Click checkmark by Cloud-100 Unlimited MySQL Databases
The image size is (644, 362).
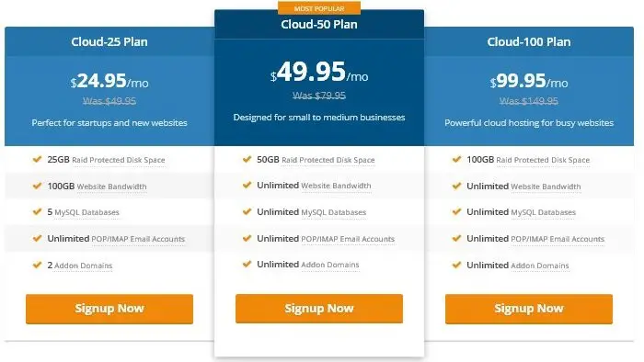coord(456,211)
